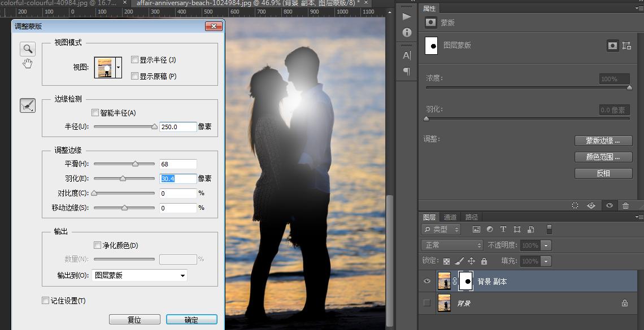Screen dimensions: 644x330
Task: Switch to the 路径 tab
Action: tap(471, 217)
